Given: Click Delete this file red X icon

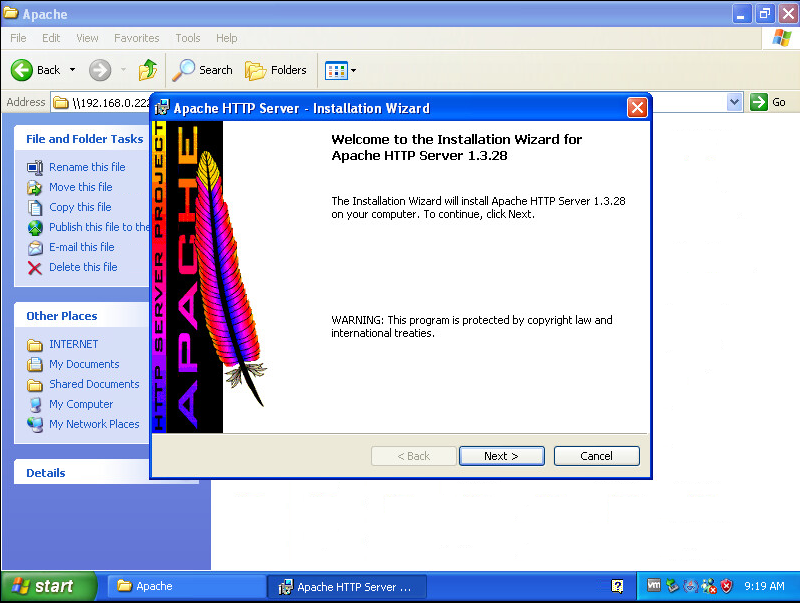Looking at the screenshot, I should click(35, 267).
